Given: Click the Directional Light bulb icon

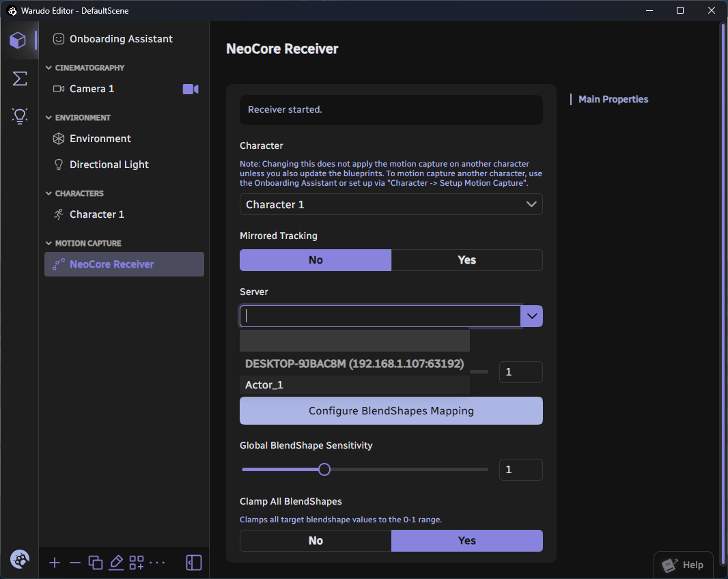Looking at the screenshot, I should pyautogui.click(x=59, y=165).
